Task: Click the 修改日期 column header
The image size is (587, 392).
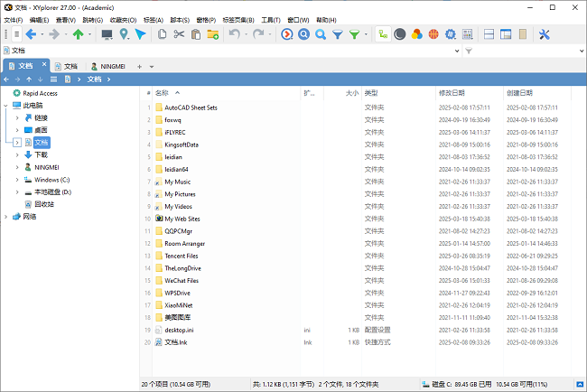Action: tap(452, 93)
